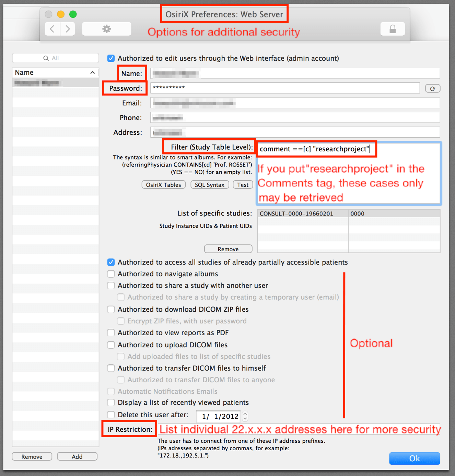Click SQL Syntax button
This screenshot has width=455, height=476.
coord(210,185)
